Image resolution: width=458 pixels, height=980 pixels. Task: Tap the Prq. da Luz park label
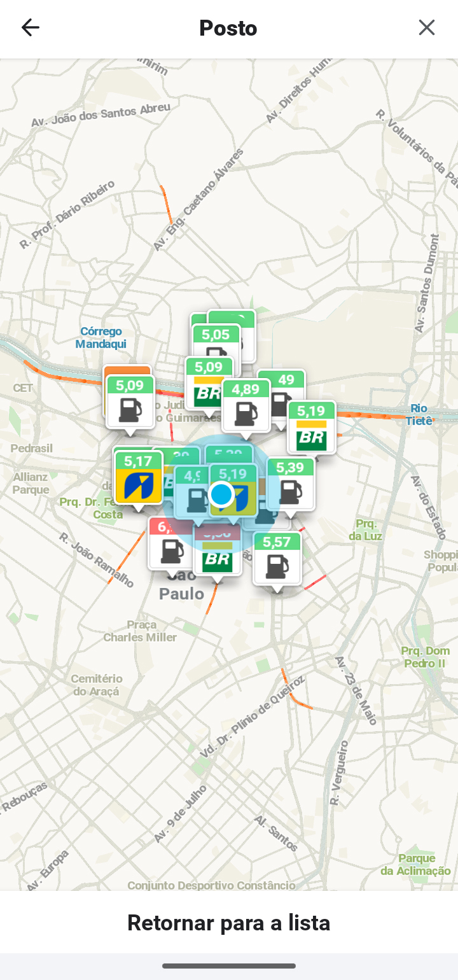pos(366,529)
